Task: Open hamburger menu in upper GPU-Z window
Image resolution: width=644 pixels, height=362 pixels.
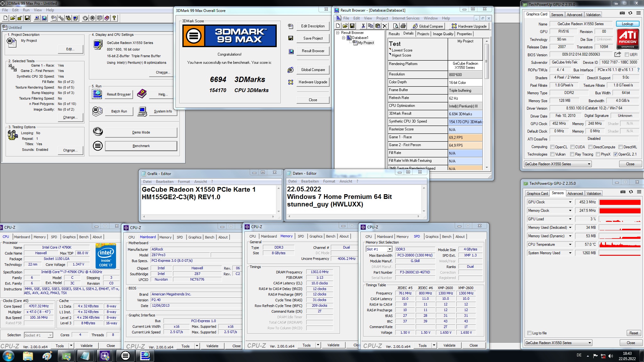Action: click(x=638, y=13)
